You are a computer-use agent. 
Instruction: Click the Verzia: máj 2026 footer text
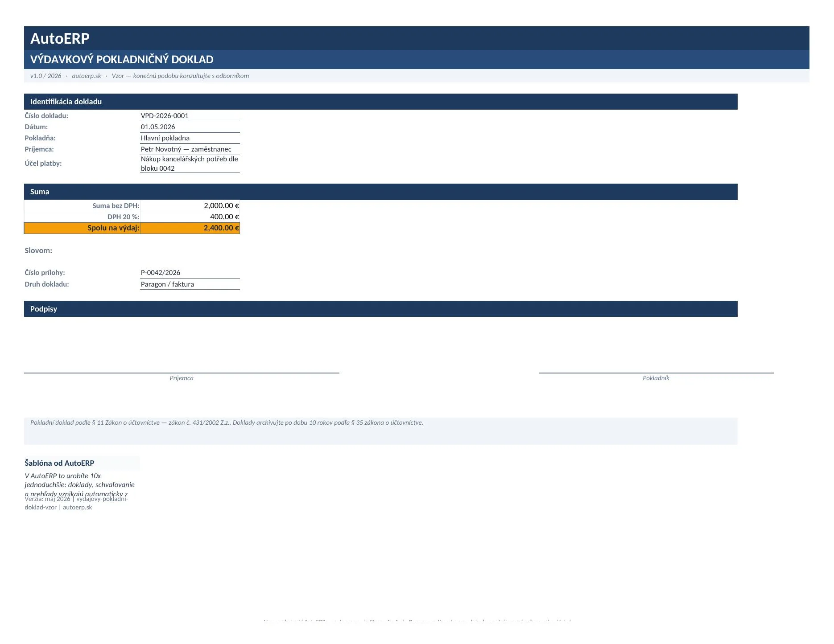[x=76, y=503]
